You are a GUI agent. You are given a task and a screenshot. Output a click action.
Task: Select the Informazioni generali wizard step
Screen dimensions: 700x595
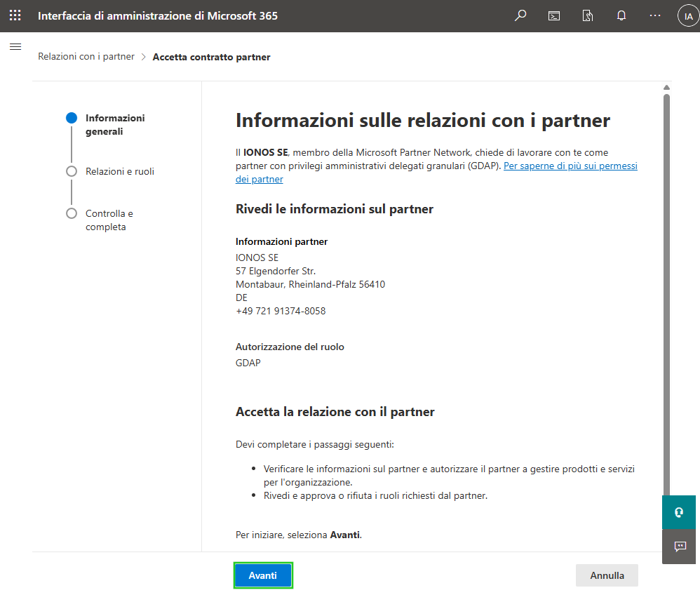[x=105, y=125]
